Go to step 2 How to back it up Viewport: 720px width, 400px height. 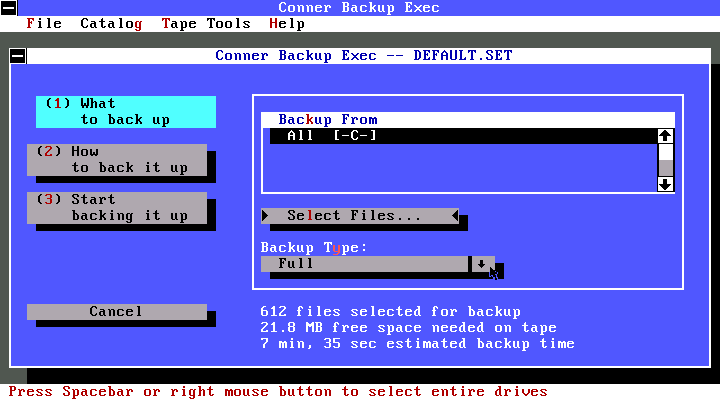pos(117,159)
